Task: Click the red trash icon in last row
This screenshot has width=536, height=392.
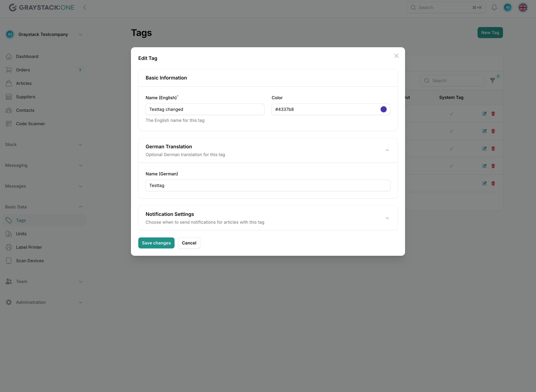Action: [x=493, y=183]
